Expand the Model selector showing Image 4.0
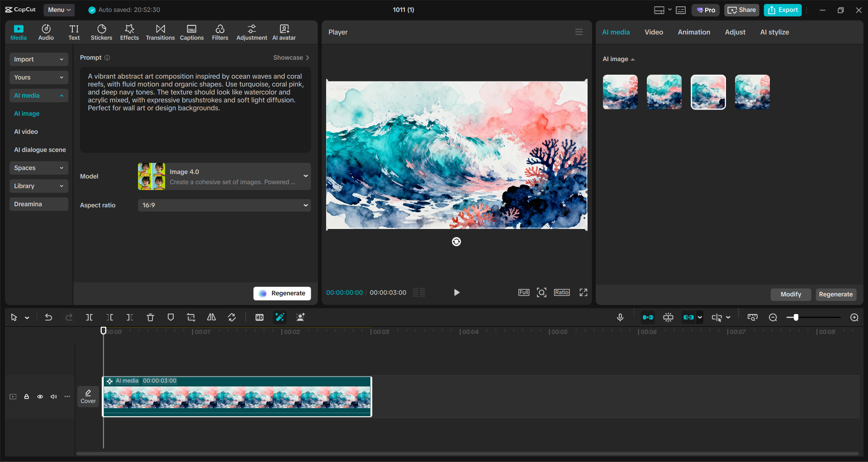868x462 pixels. (x=224, y=176)
